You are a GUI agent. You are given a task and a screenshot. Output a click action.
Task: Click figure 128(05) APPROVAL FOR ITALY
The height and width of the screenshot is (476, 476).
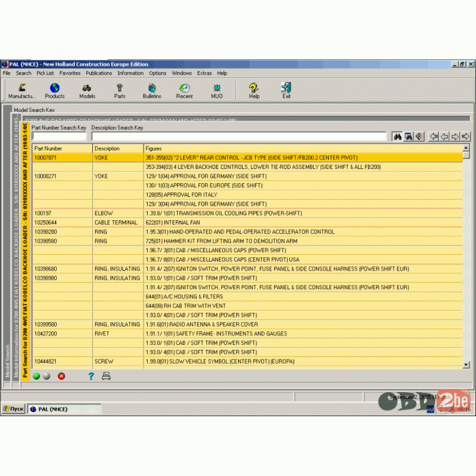pos(181,195)
